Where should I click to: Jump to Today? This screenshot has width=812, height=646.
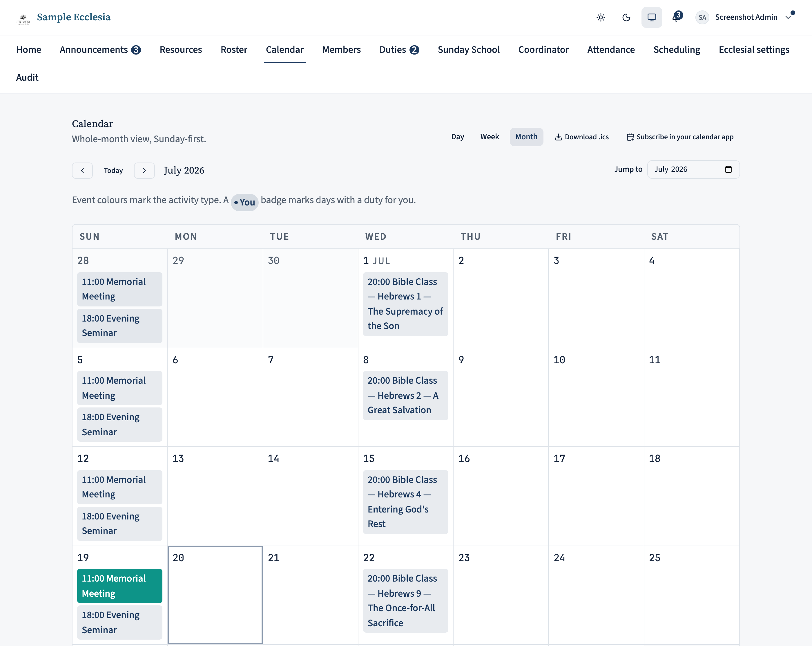pyautogui.click(x=113, y=171)
